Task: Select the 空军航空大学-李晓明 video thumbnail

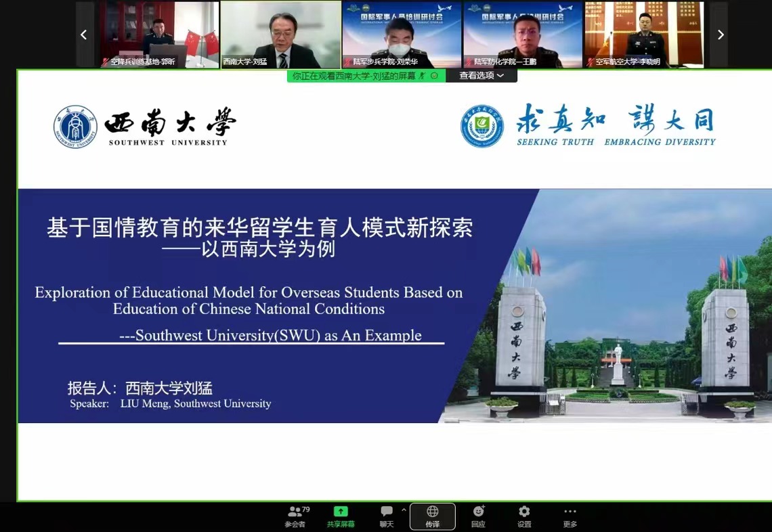Action: 643,35
